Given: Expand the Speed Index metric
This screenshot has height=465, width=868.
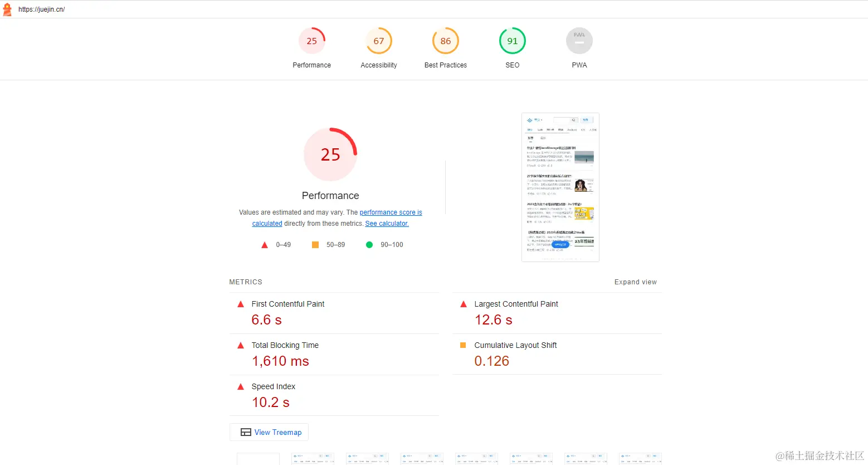Looking at the screenshot, I should point(334,395).
